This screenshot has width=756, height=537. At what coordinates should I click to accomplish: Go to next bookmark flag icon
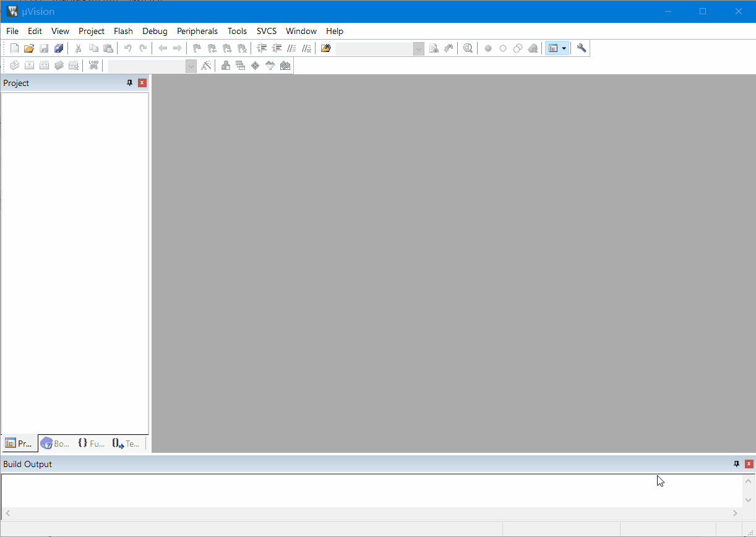tap(227, 48)
